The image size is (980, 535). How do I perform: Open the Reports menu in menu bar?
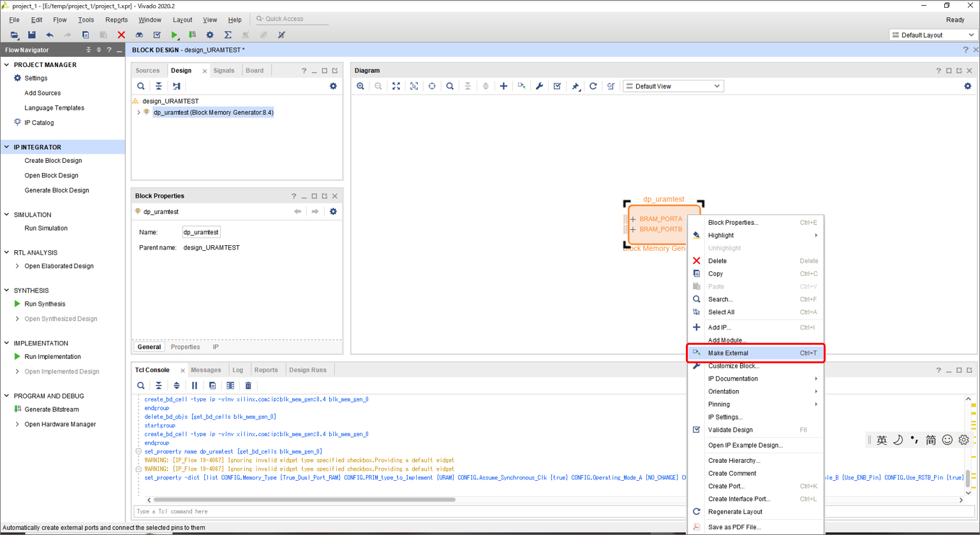(116, 20)
